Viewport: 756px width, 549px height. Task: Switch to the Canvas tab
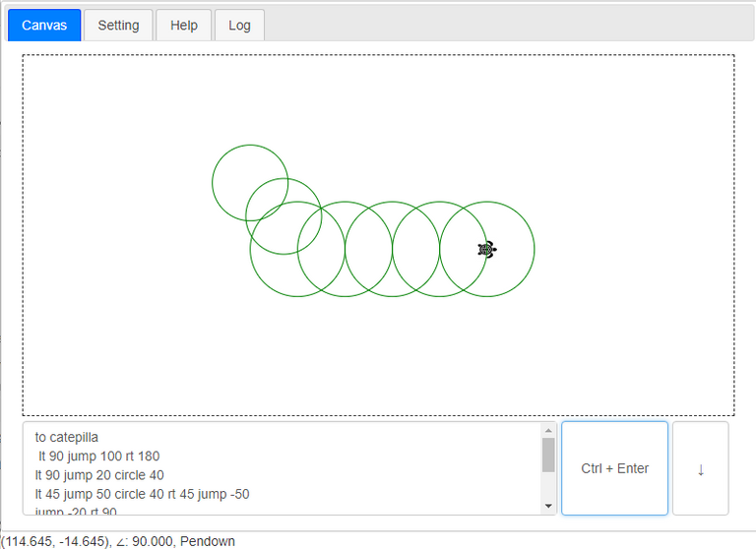44,26
